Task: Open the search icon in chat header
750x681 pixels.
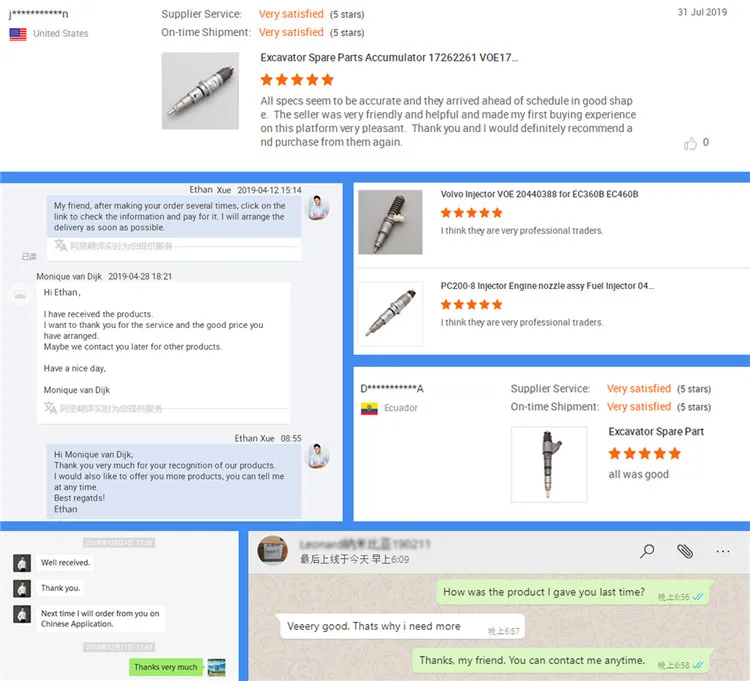Action: click(x=647, y=551)
